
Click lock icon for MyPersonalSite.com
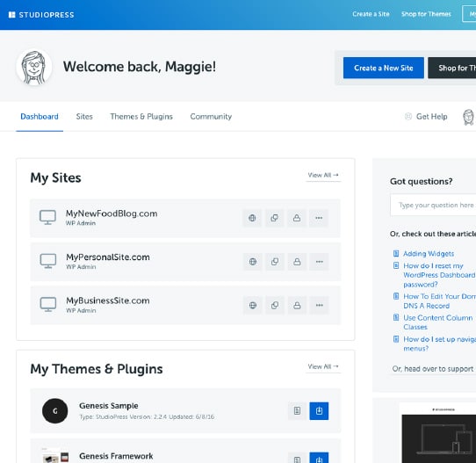click(297, 262)
